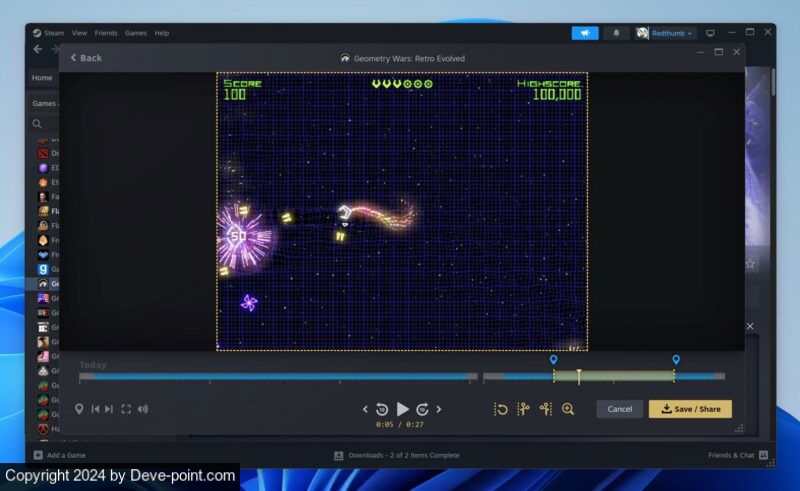Click the Save / Share button

pos(690,409)
